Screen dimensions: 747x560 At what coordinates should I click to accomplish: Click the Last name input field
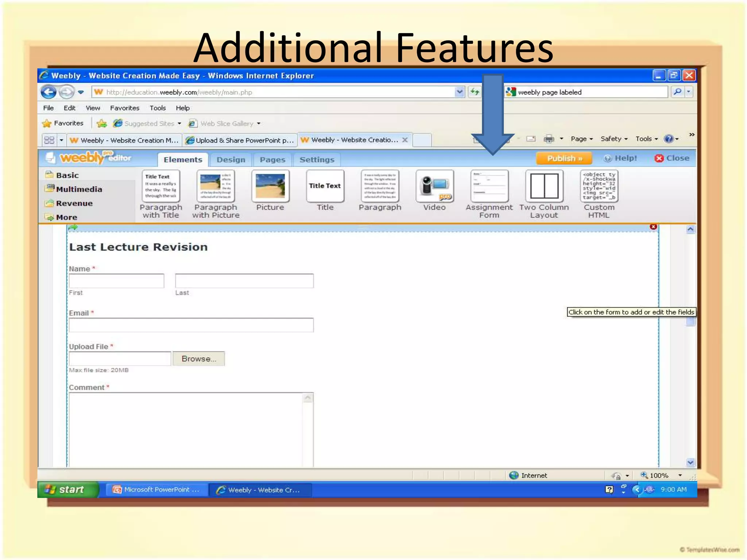coord(244,281)
